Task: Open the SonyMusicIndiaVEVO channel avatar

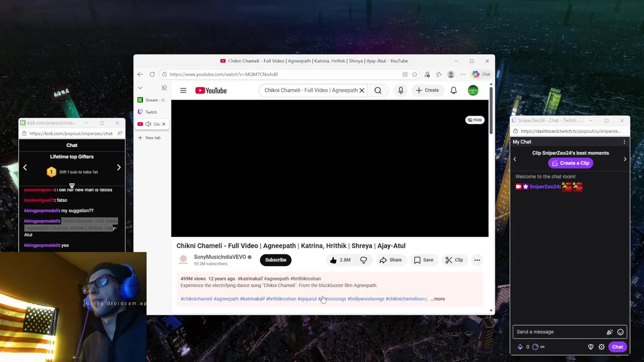Action: pyautogui.click(x=183, y=260)
